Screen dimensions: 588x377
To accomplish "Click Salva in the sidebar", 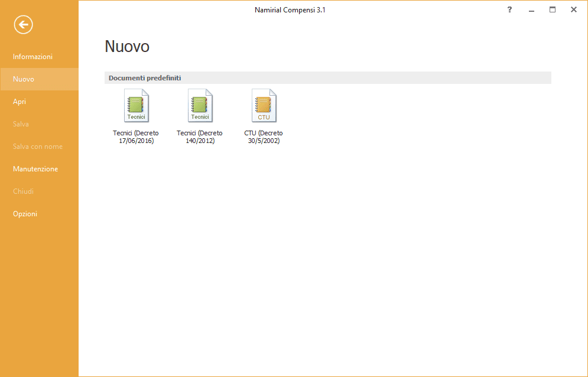I will 21,123.
